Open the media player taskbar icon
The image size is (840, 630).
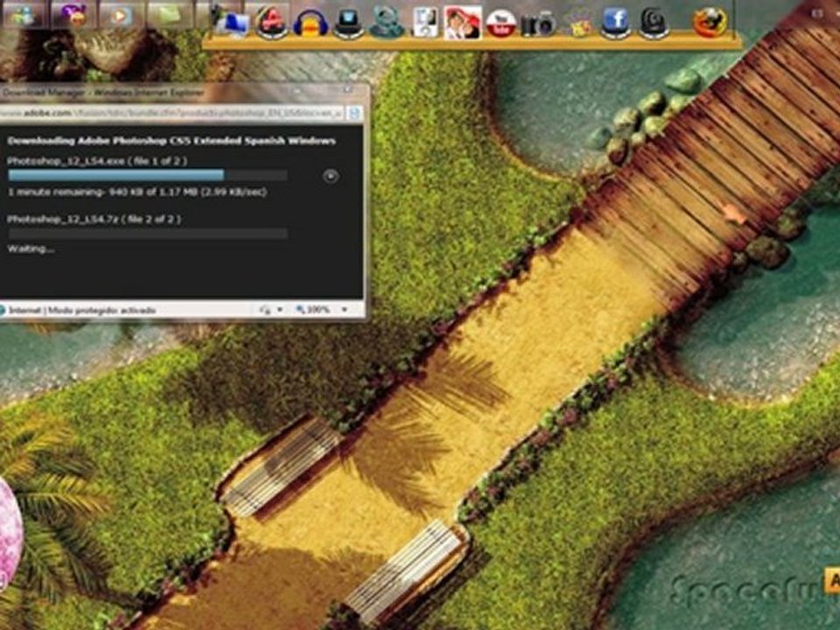click(119, 15)
